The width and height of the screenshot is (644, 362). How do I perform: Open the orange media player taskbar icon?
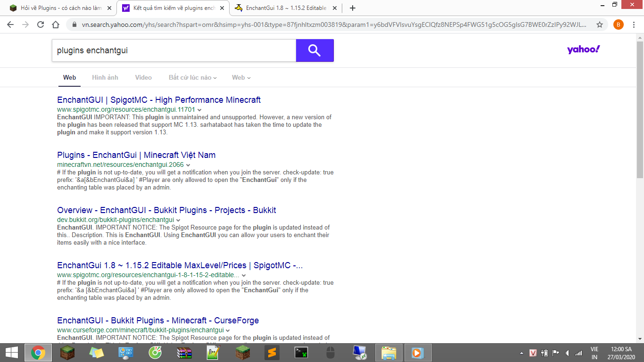pyautogui.click(x=418, y=353)
